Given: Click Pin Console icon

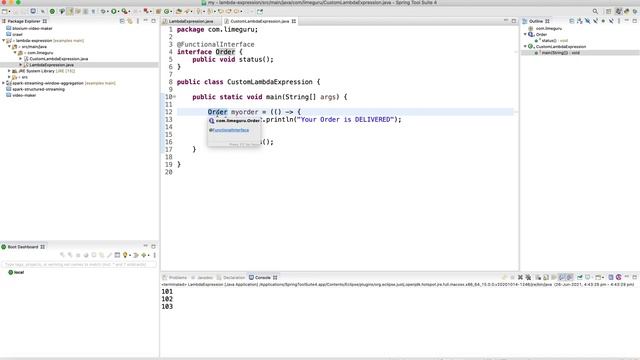Looking at the screenshot, I should (580, 278).
